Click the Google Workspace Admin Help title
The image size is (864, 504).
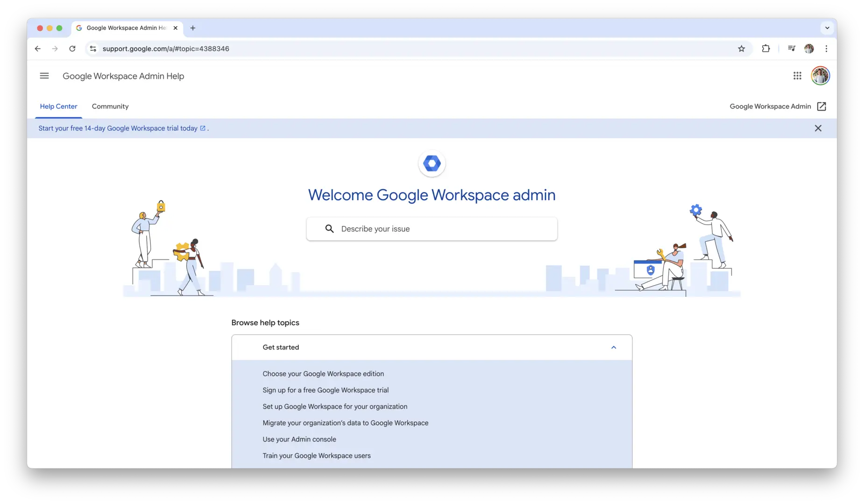click(123, 76)
